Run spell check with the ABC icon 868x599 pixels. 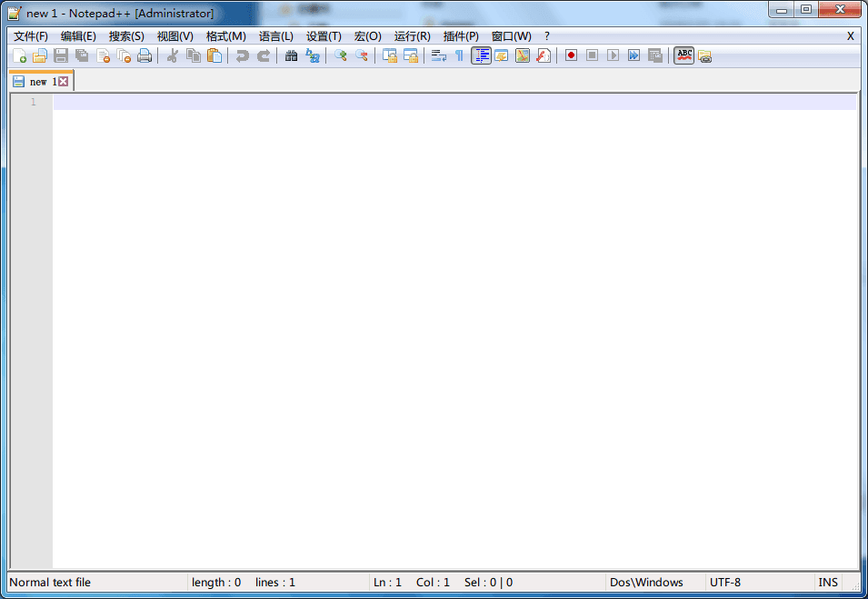point(683,55)
